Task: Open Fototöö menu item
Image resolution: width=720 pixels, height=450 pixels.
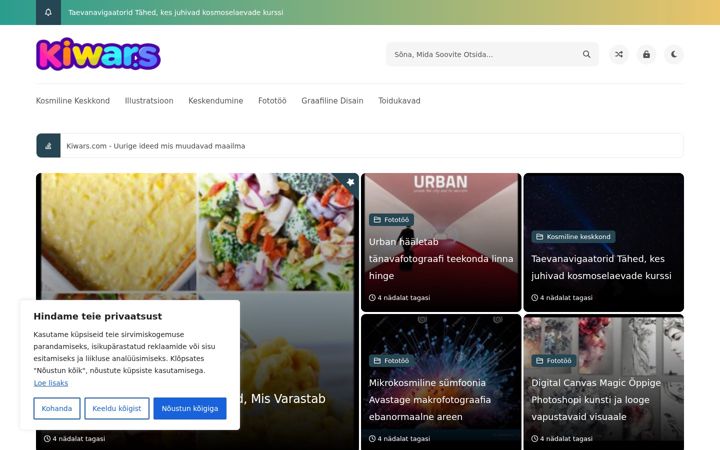Action: [272, 101]
